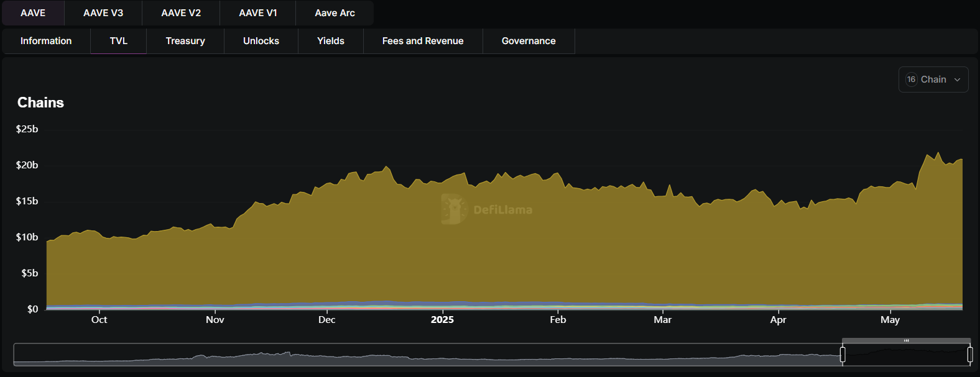Switch to AAVE V2 tab
This screenshot has height=377, width=980.
click(181, 13)
